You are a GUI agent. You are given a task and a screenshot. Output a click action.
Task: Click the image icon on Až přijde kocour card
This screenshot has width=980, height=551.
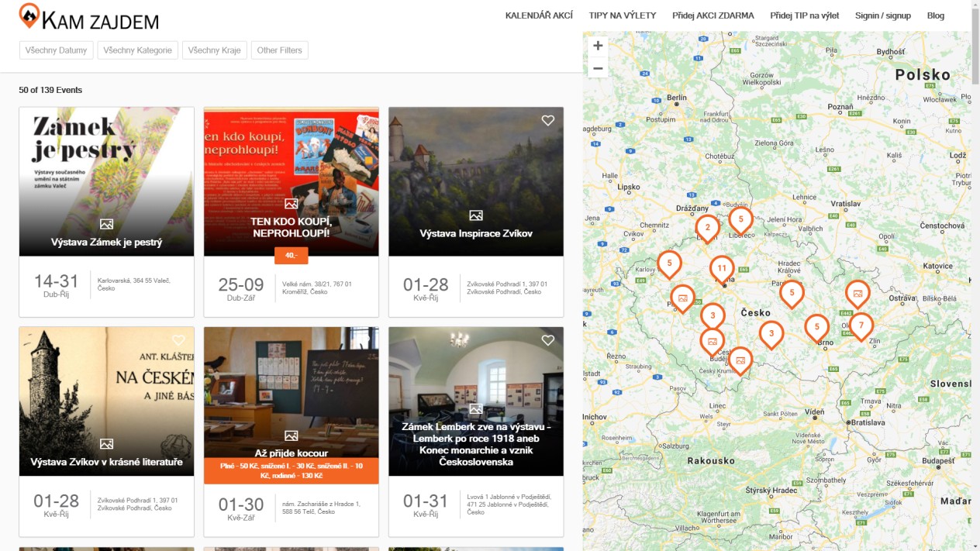[291, 436]
